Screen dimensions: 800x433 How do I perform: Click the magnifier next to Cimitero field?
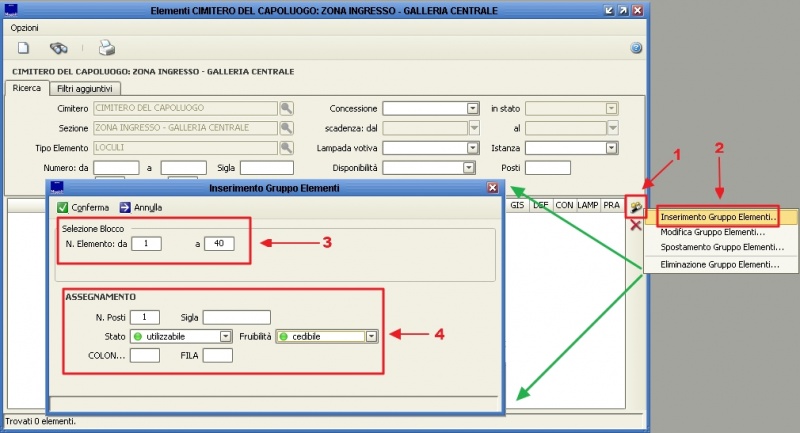point(286,108)
